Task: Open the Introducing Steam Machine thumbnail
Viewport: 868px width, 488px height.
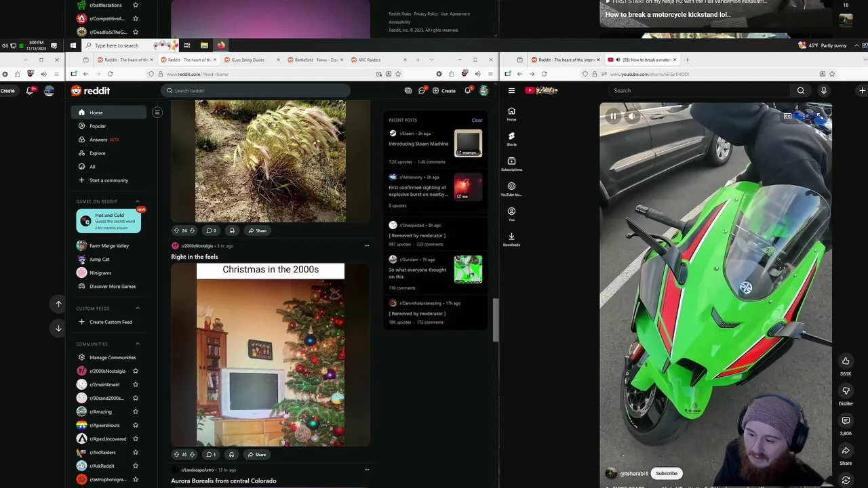Action: 468,143
